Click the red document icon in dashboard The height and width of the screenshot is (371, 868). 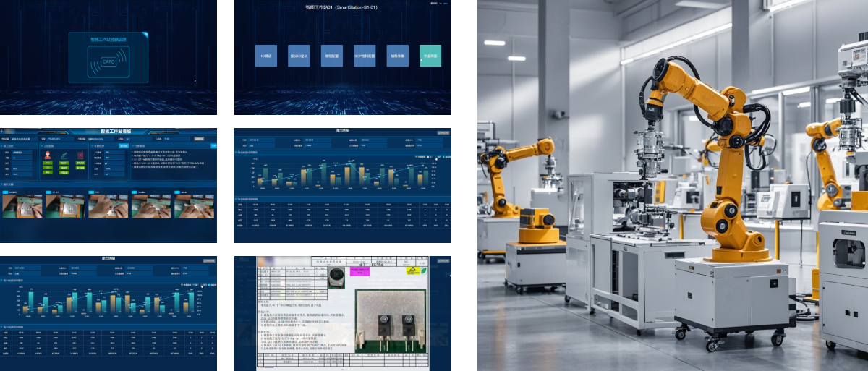pos(80,154)
